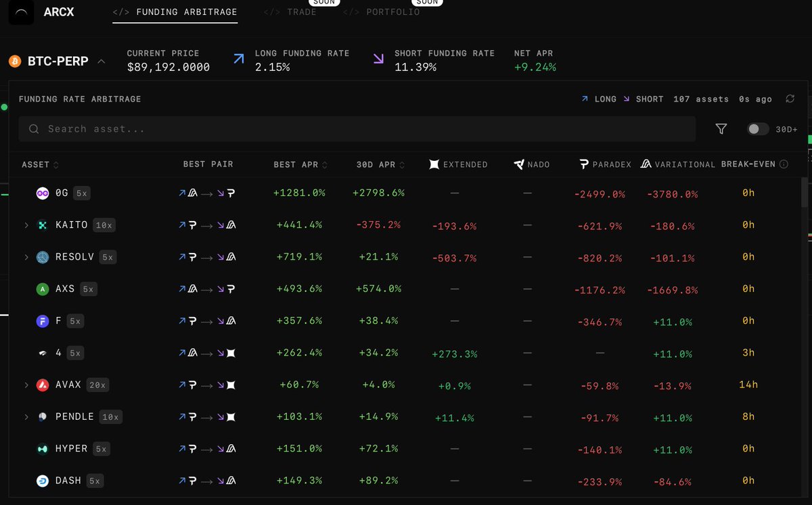This screenshot has width=812, height=505.
Task: Toggle the 30D+ switch
Action: pos(758,128)
